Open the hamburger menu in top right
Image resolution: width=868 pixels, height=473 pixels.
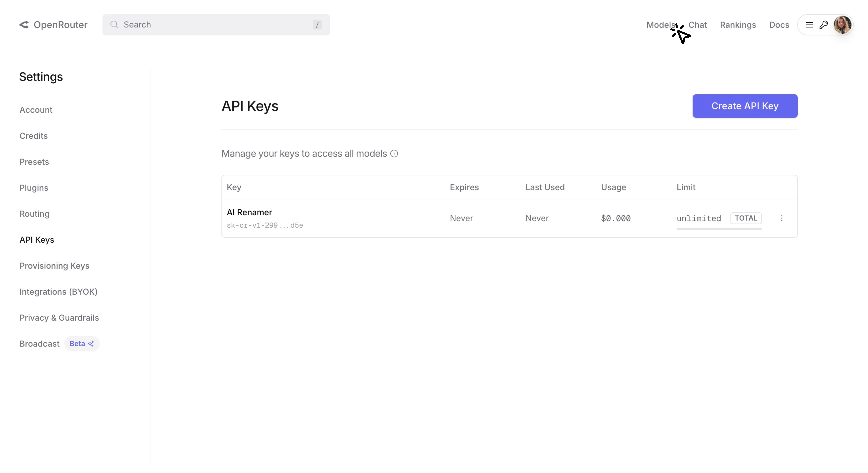[809, 25]
